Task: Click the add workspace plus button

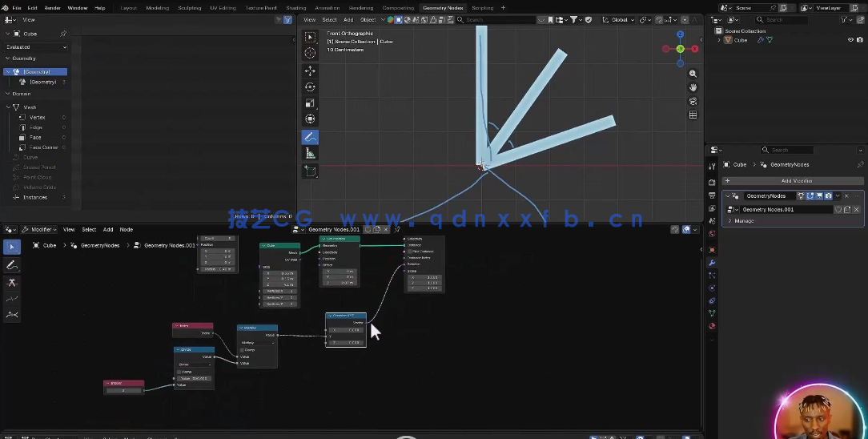Action: 503,8
